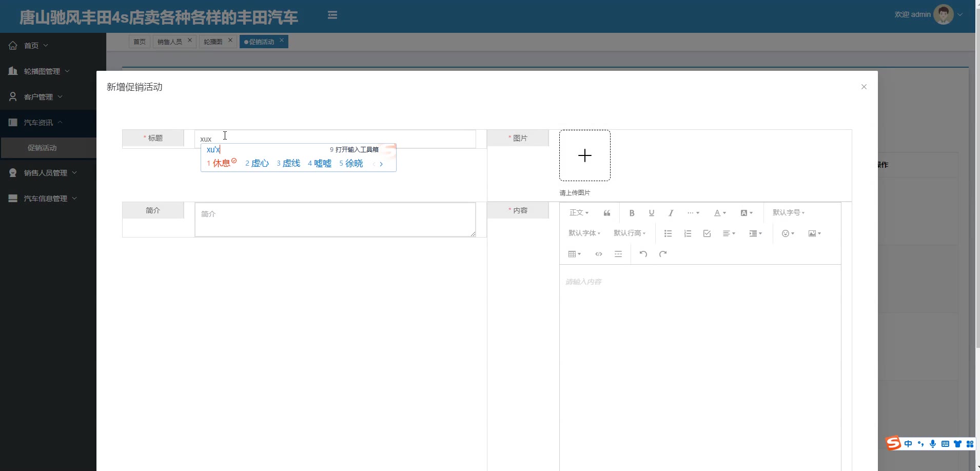
Task: Open the 正文 paragraph style dropdown
Action: (579, 213)
